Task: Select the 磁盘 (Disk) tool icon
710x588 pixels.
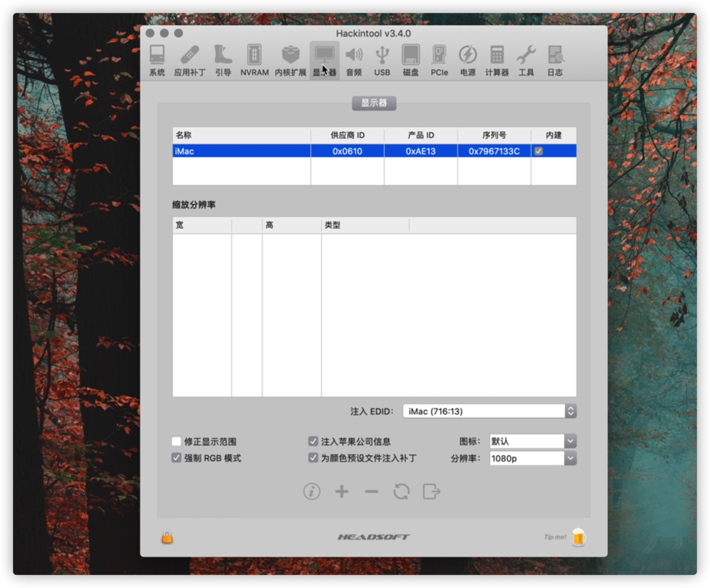Action: pyautogui.click(x=410, y=56)
